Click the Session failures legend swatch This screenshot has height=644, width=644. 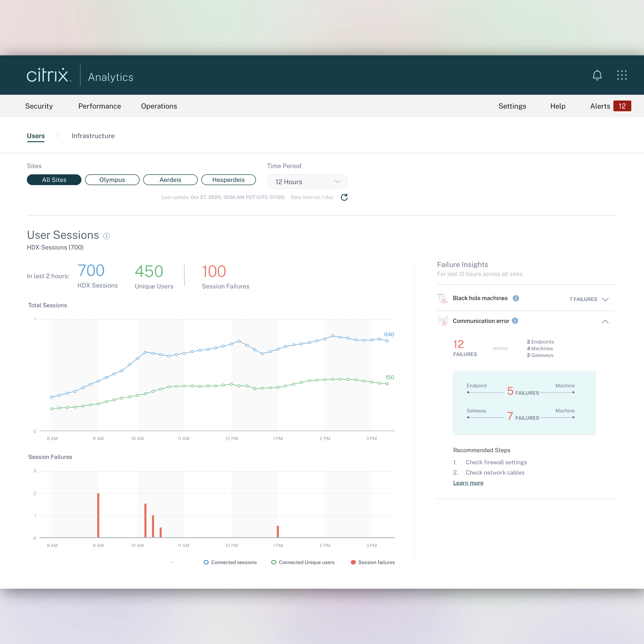pyautogui.click(x=353, y=562)
